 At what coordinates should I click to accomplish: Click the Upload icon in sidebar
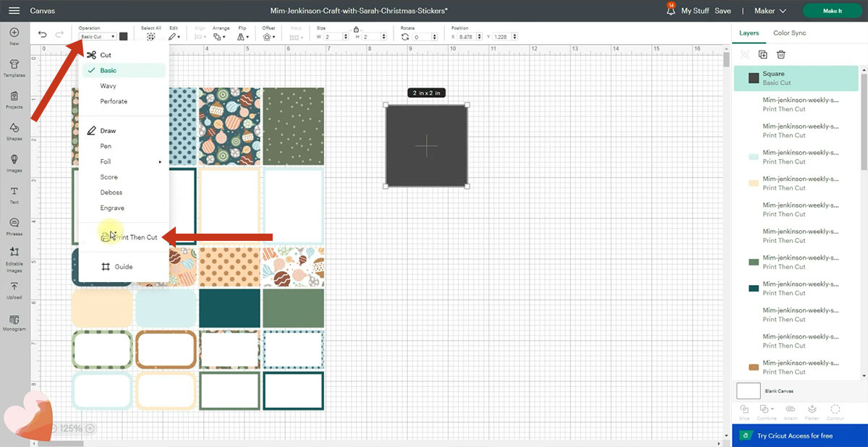14,290
